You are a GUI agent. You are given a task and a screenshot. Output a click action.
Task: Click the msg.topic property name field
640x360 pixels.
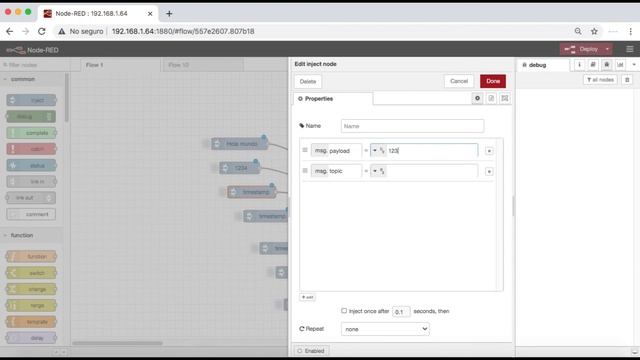click(336, 171)
